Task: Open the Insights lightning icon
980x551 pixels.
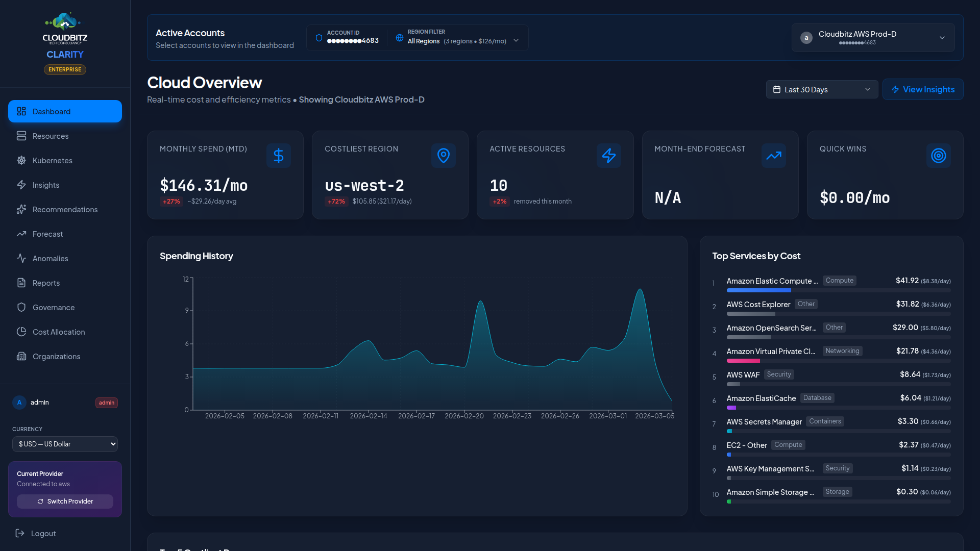Action: (x=21, y=185)
